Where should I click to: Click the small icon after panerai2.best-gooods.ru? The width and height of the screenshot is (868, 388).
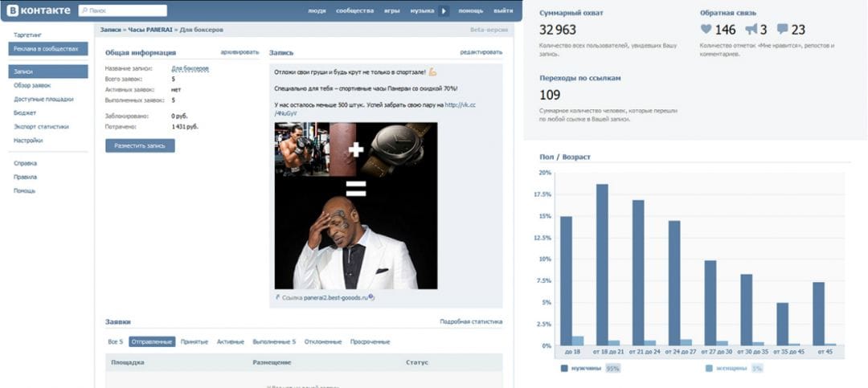[x=371, y=298]
